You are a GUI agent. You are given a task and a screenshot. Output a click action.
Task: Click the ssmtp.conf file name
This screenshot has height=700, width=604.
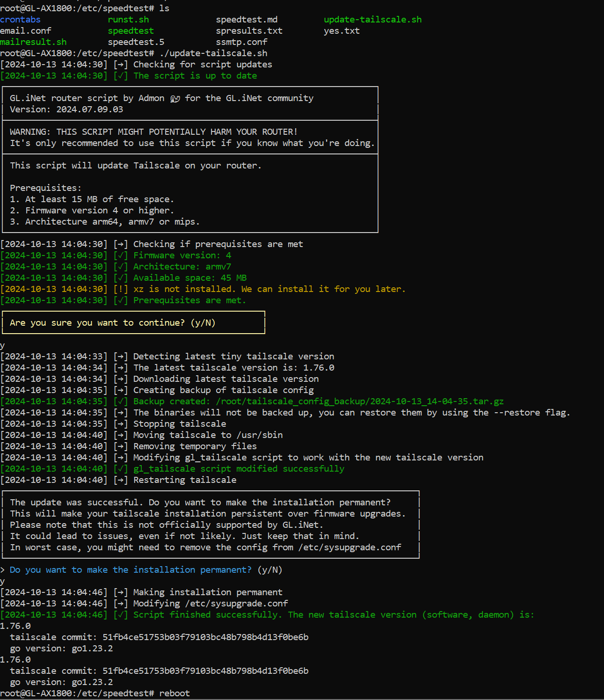pyautogui.click(x=241, y=42)
